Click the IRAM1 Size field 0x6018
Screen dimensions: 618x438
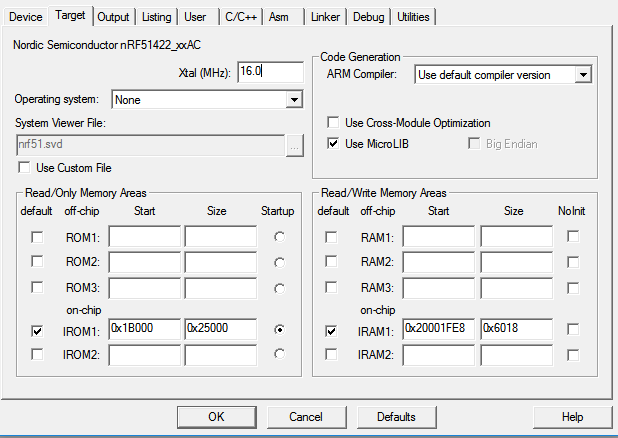tap(516, 329)
